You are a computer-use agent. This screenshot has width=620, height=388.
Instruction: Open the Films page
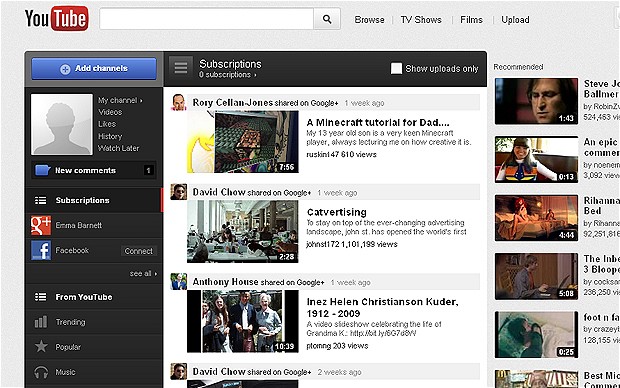(471, 20)
